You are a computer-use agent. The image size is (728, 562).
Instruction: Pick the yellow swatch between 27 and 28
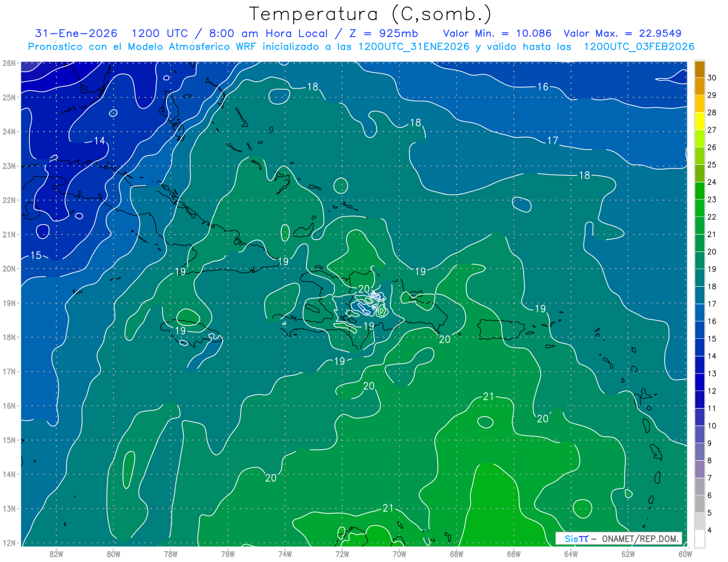pos(699,121)
